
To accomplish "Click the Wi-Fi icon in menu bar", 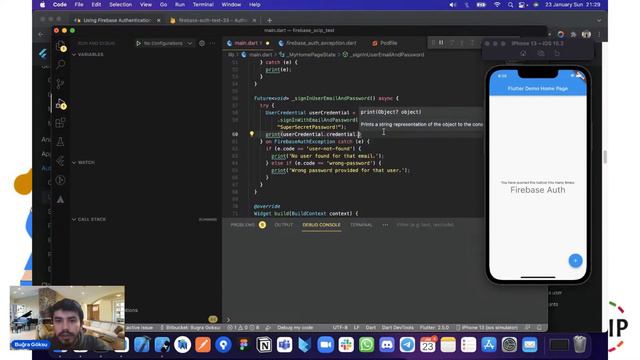I will (497, 4).
